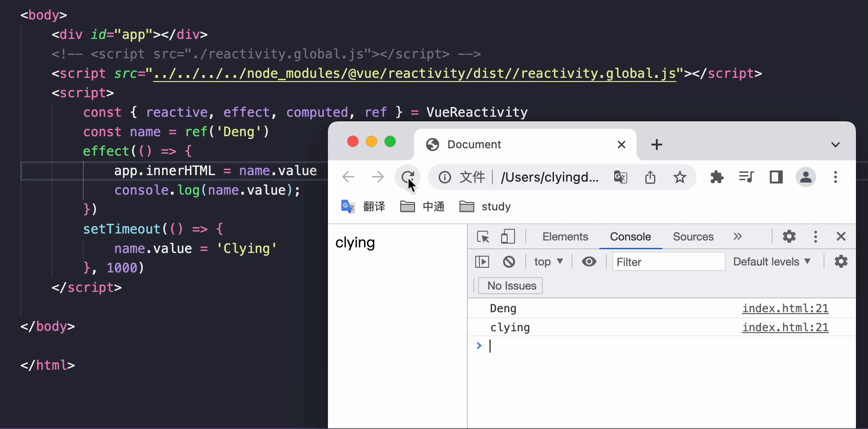Open the Default levels dropdown

point(772,262)
